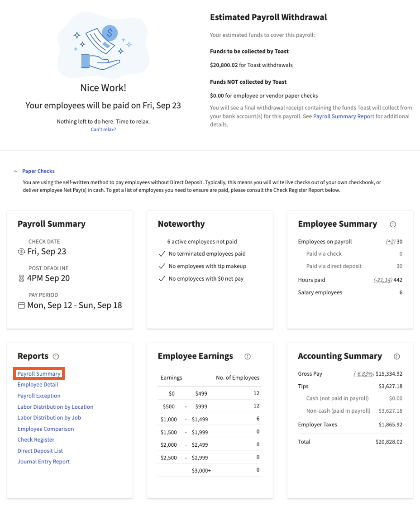Viewport: 420px width, 506px height.
Task: Click checkmark beside No employees with $0 net pay
Action: point(162,279)
